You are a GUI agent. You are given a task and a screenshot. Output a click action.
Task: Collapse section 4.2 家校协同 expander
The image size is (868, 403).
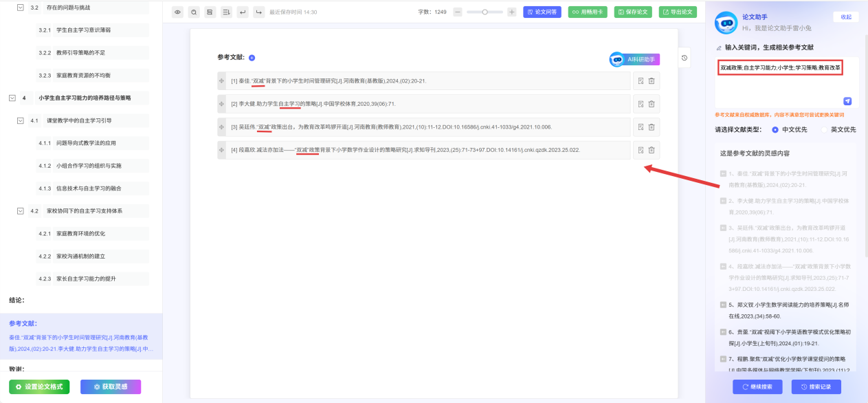tap(21, 210)
